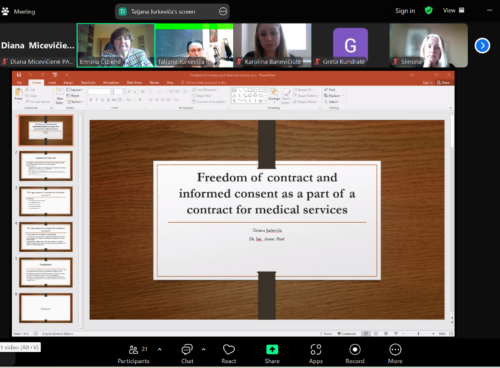Select Karolina Baneviciute's video tile
This screenshot has width=500, height=368.
(272, 45)
